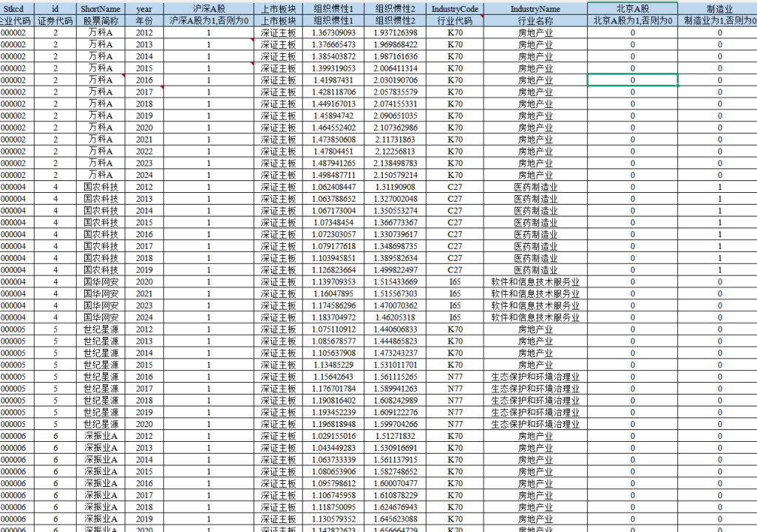
Task: Select the ShortName header cell
Action: (100, 8)
